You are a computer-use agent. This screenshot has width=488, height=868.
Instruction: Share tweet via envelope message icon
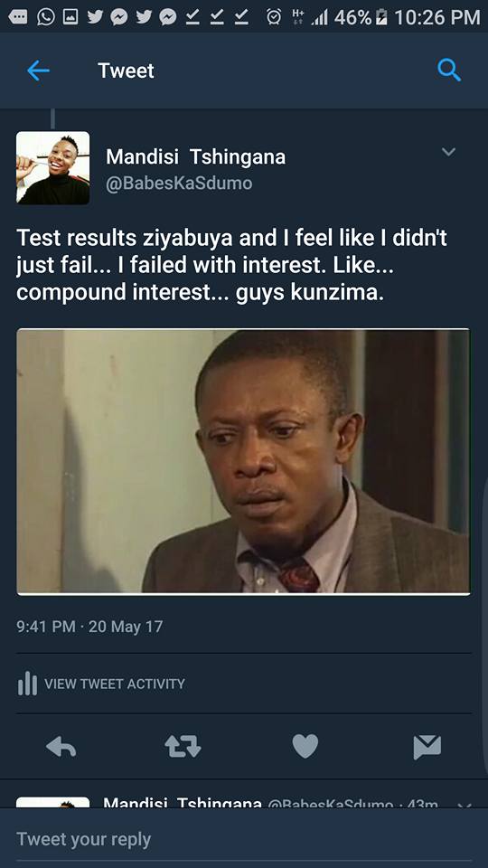point(427,747)
